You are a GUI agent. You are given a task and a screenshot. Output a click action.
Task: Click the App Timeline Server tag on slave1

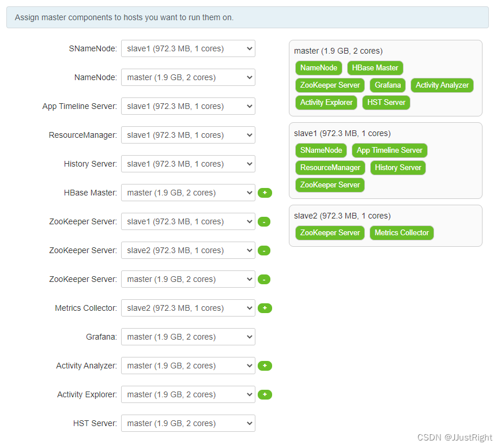(390, 150)
